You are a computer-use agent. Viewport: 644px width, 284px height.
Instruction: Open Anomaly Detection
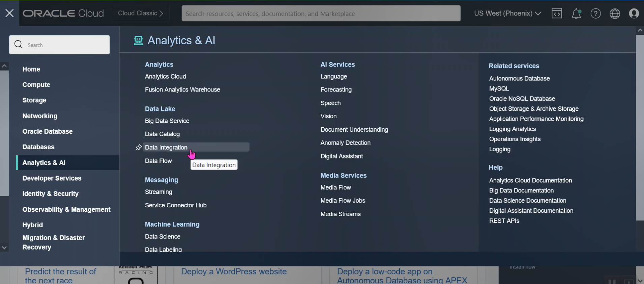click(346, 143)
